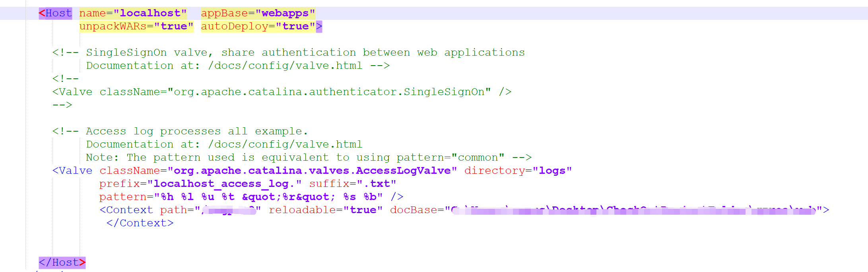
Task: Click the SingleSignOn valve comment line
Action: pyautogui.click(x=289, y=52)
